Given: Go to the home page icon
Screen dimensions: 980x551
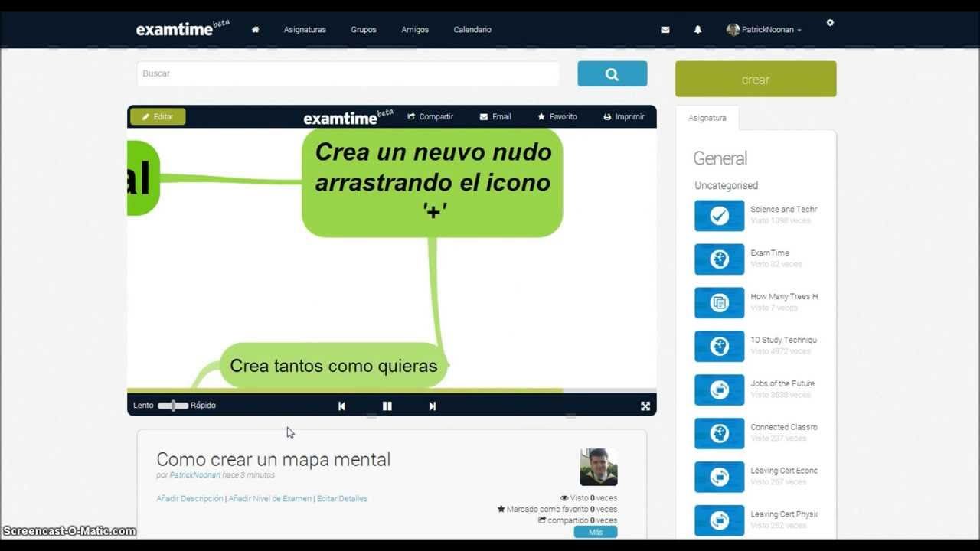Looking at the screenshot, I should point(255,30).
